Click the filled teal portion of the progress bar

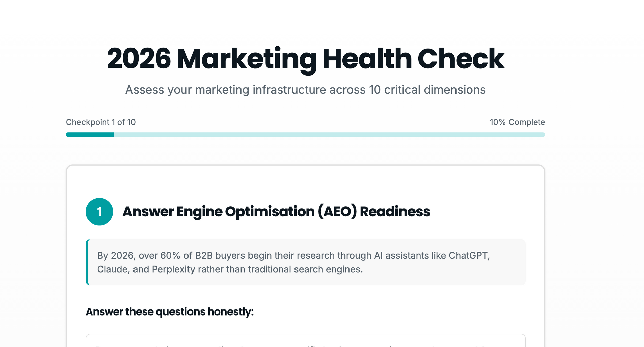click(90, 135)
